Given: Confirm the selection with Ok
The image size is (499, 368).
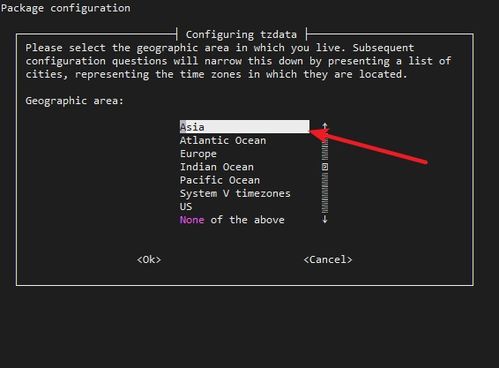Looking at the screenshot, I should [149, 260].
